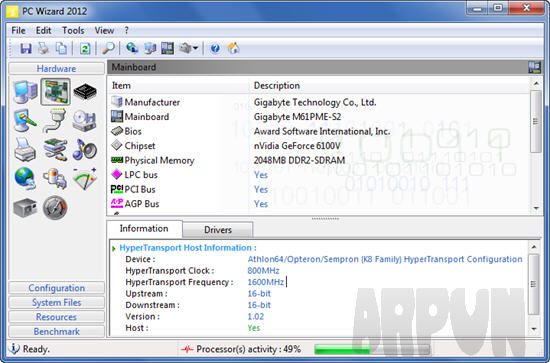Select the Network globe icon

[x=25, y=178]
